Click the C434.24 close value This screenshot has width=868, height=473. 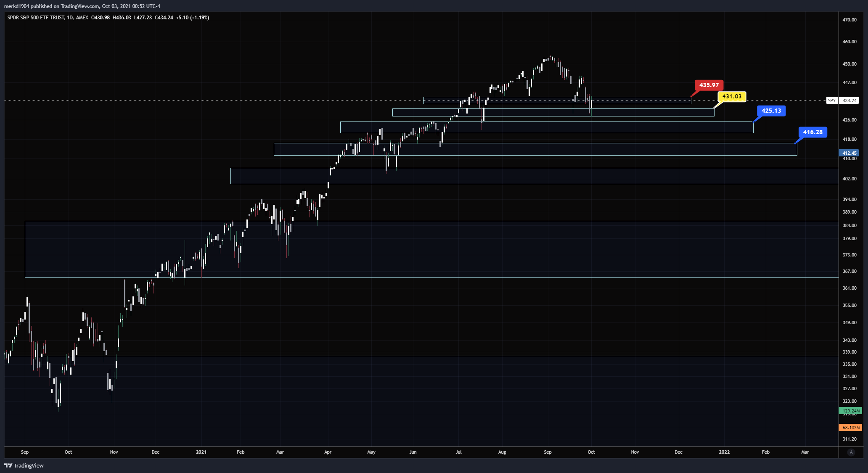pyautogui.click(x=164, y=18)
